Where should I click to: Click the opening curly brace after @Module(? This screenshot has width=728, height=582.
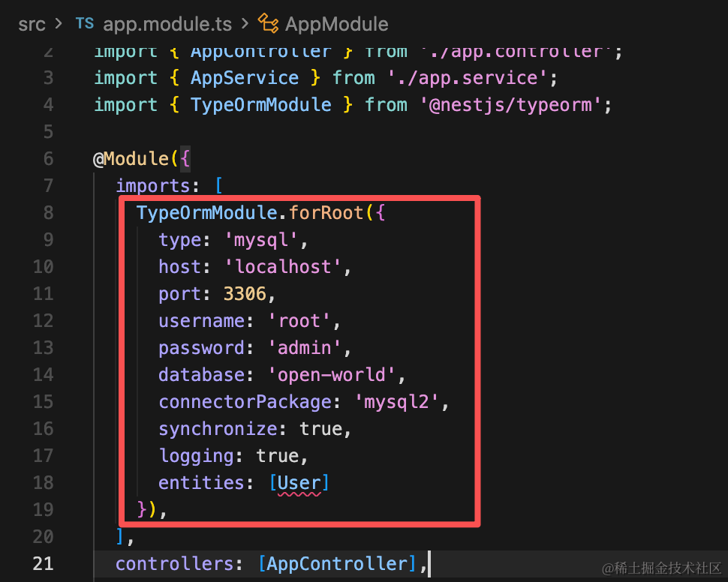pyautogui.click(x=185, y=159)
